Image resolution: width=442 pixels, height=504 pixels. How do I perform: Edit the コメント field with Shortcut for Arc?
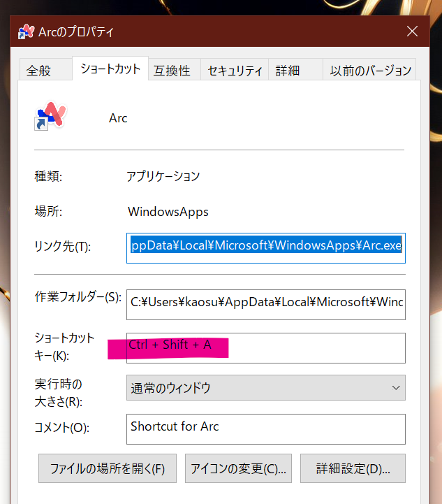[x=266, y=429]
